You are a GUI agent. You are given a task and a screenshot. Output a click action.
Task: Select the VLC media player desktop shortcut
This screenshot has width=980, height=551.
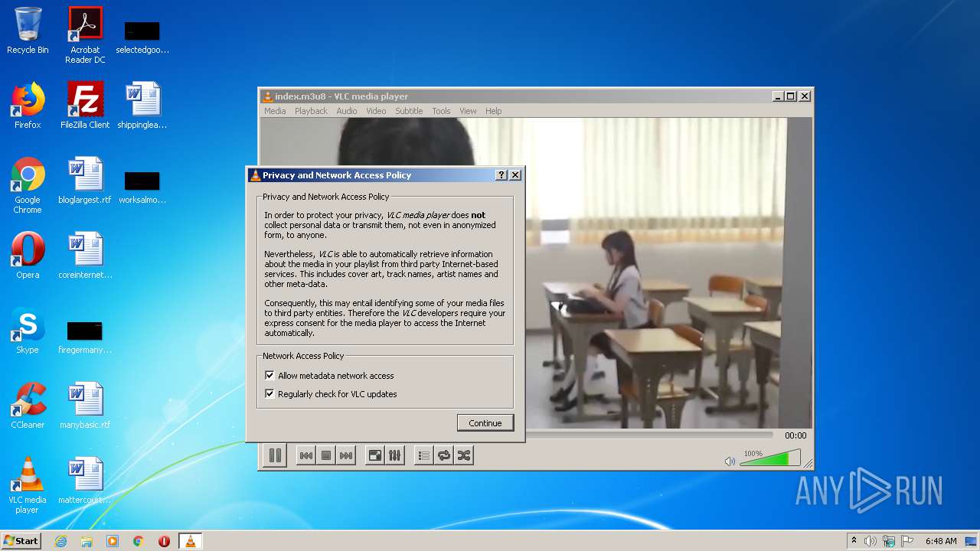pos(28,485)
